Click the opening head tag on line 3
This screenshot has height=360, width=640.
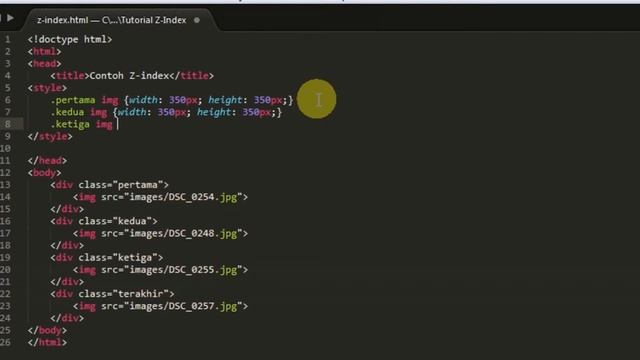click(44, 64)
